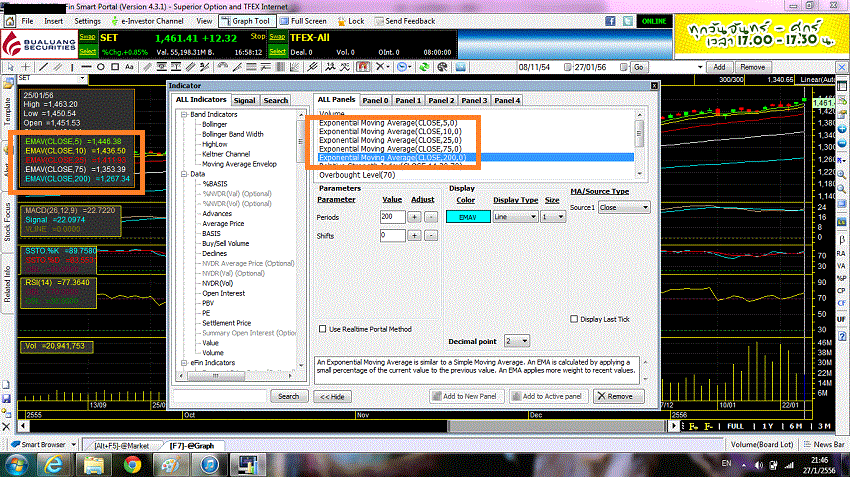
Task: Open Internet Explorer from taskbar
Action: (x=54, y=465)
